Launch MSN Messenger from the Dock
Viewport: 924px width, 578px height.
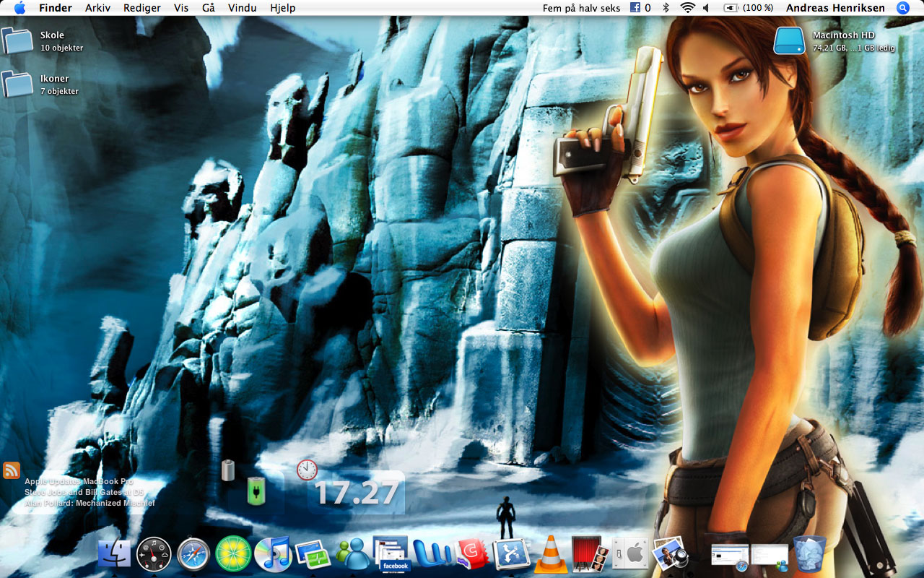pyautogui.click(x=352, y=554)
